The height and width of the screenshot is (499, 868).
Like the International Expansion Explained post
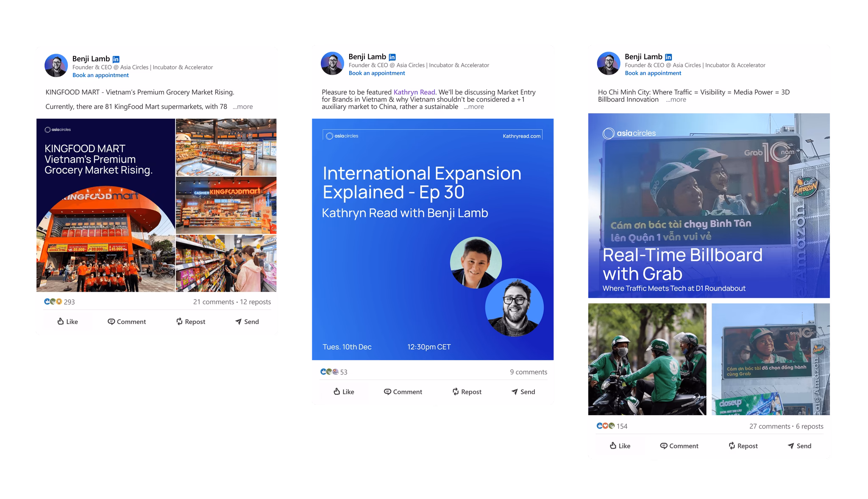click(344, 392)
